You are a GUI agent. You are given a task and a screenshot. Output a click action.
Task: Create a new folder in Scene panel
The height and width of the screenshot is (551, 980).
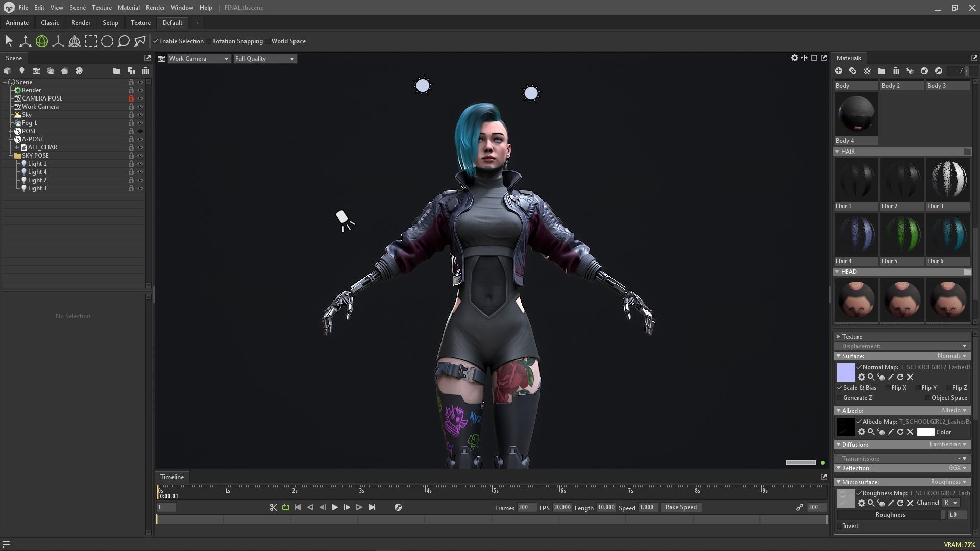click(x=117, y=71)
